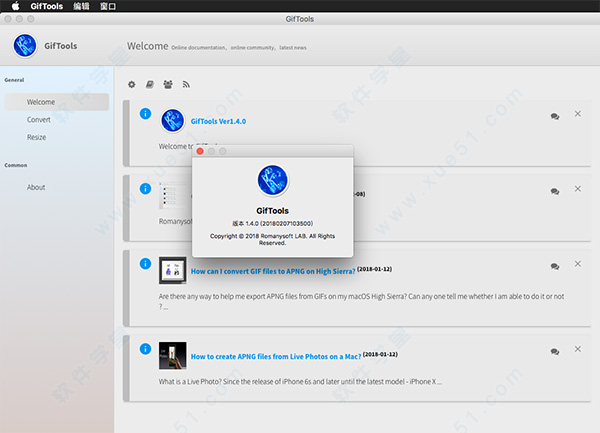Open comments for APNG High Sierra card
This screenshot has height=433, width=600.
click(555, 266)
